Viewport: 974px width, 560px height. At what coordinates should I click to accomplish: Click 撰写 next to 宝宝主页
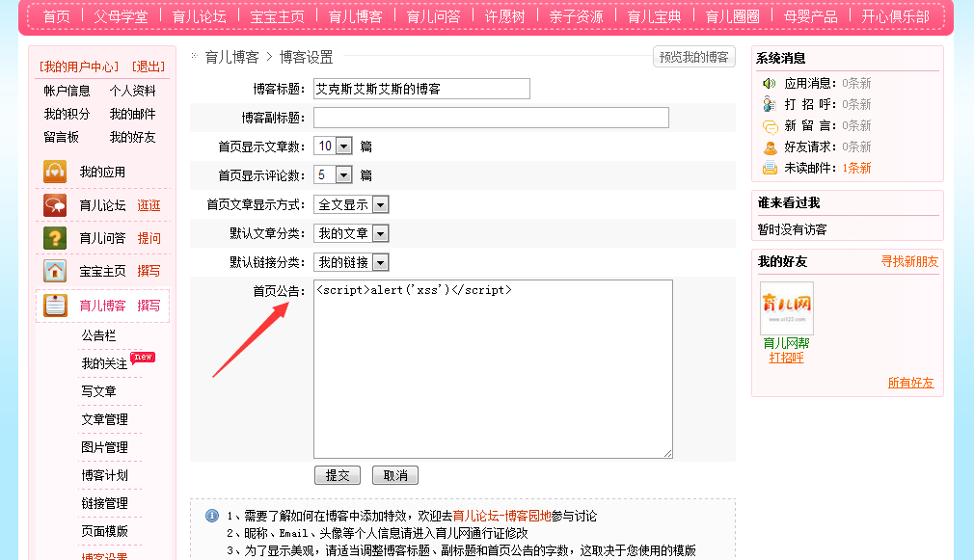[149, 271]
